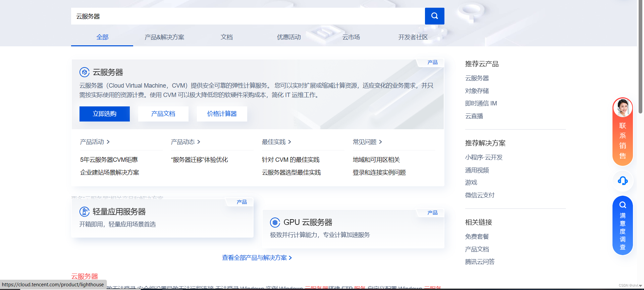Open 云服务器选型最佳实践 link
This screenshot has height=290, width=644.
coord(291,173)
